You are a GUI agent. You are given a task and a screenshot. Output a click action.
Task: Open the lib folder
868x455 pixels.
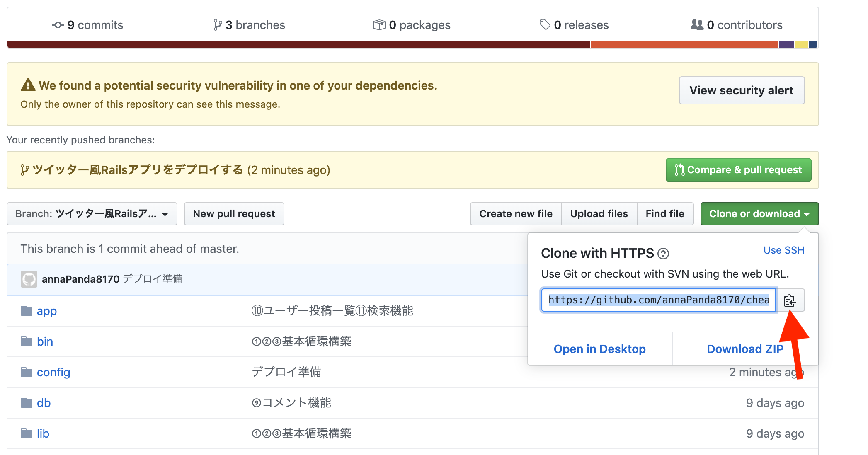point(43,433)
